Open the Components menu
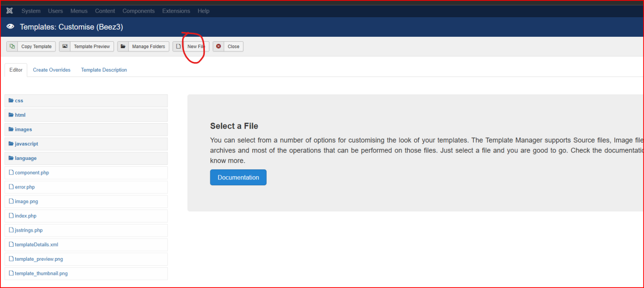Image resolution: width=644 pixels, height=288 pixels. (x=139, y=11)
